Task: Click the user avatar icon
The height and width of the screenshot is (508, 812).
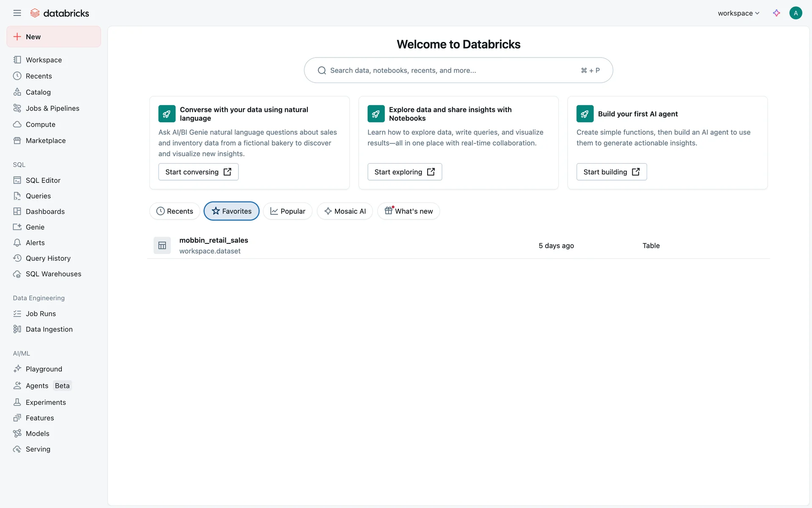Action: tap(796, 13)
